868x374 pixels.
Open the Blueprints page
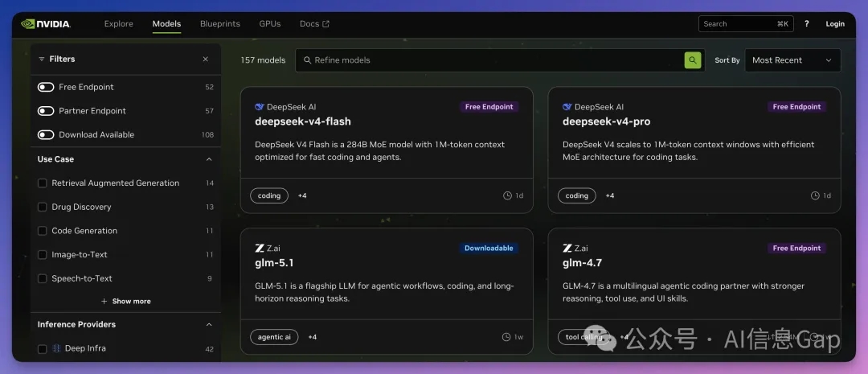219,24
